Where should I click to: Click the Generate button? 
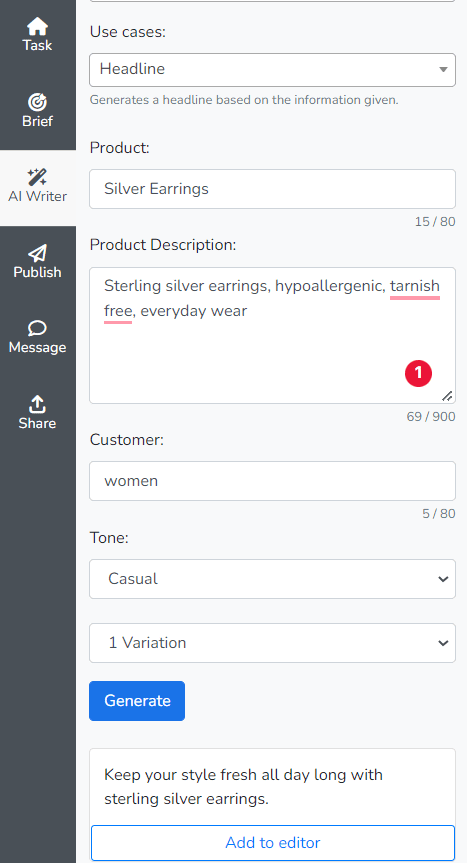coord(137,701)
